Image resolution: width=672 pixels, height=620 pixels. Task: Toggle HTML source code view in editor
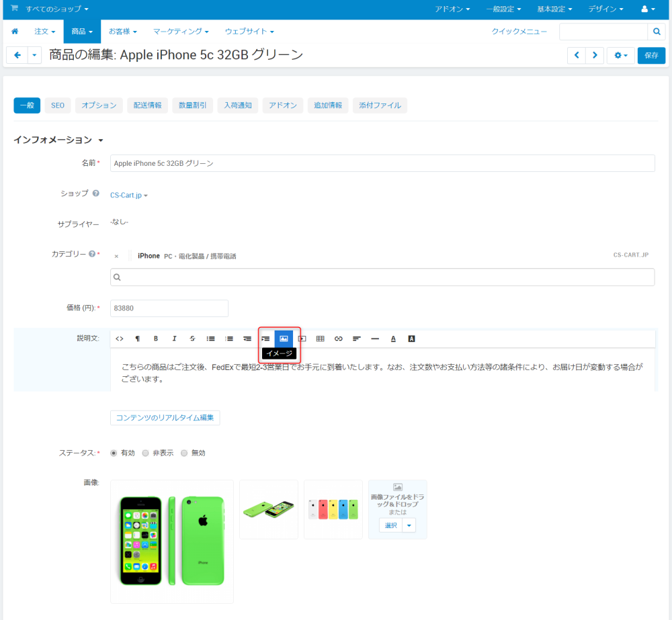click(120, 339)
